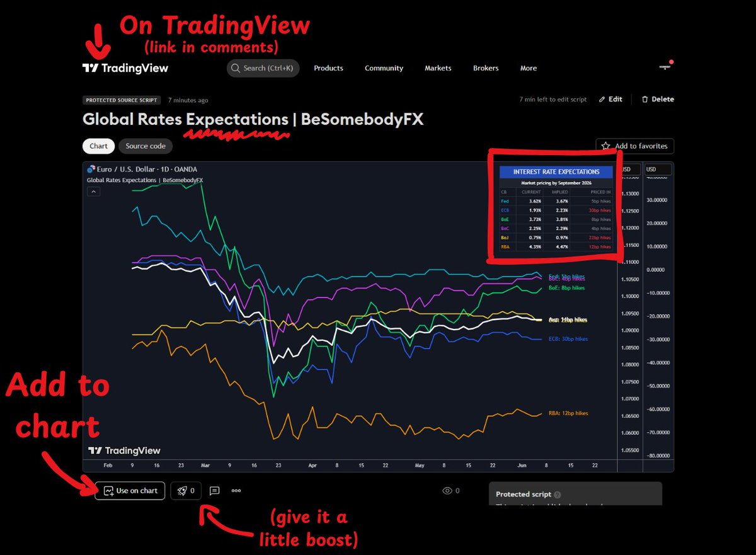756x555 pixels.
Task: Click the Protected script panel heading
Action: tap(524, 495)
